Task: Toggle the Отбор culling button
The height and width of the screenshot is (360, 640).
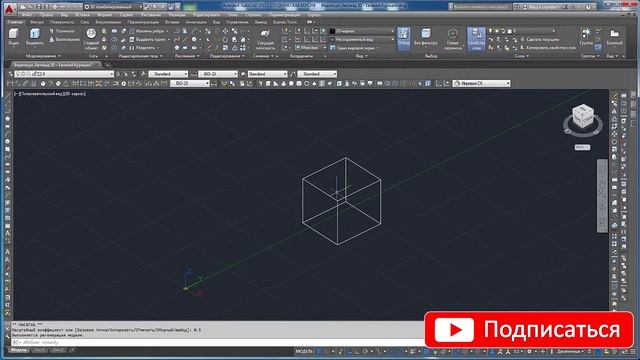Action: [x=403, y=39]
